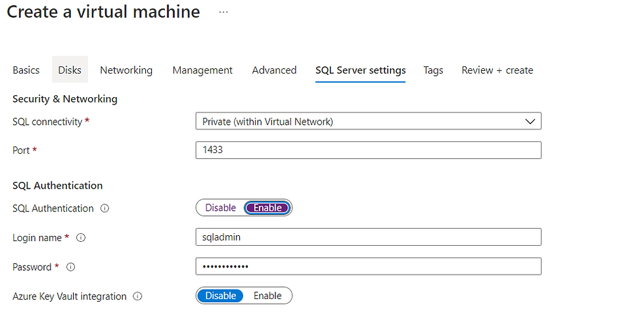Click info icon next to Login name
This screenshot has height=318, width=644.
pyautogui.click(x=81, y=238)
